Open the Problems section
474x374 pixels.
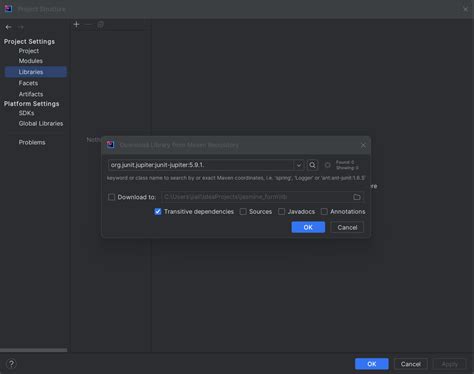tap(32, 142)
